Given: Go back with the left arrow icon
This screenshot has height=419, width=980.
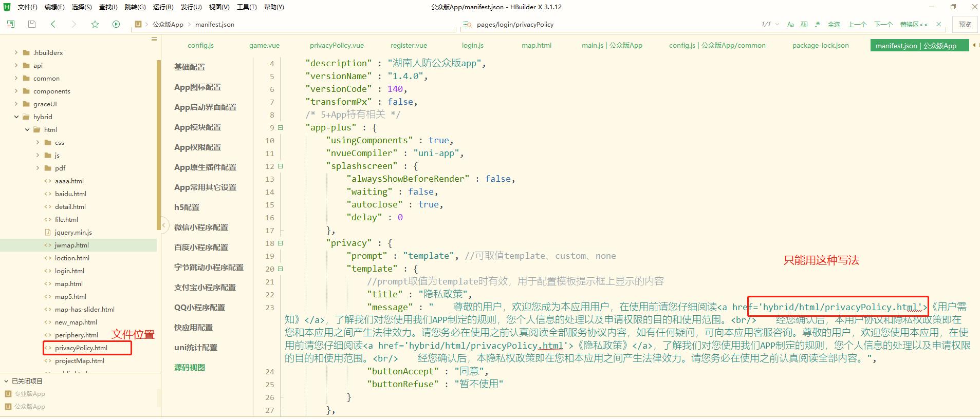Looking at the screenshot, I should (53, 24).
